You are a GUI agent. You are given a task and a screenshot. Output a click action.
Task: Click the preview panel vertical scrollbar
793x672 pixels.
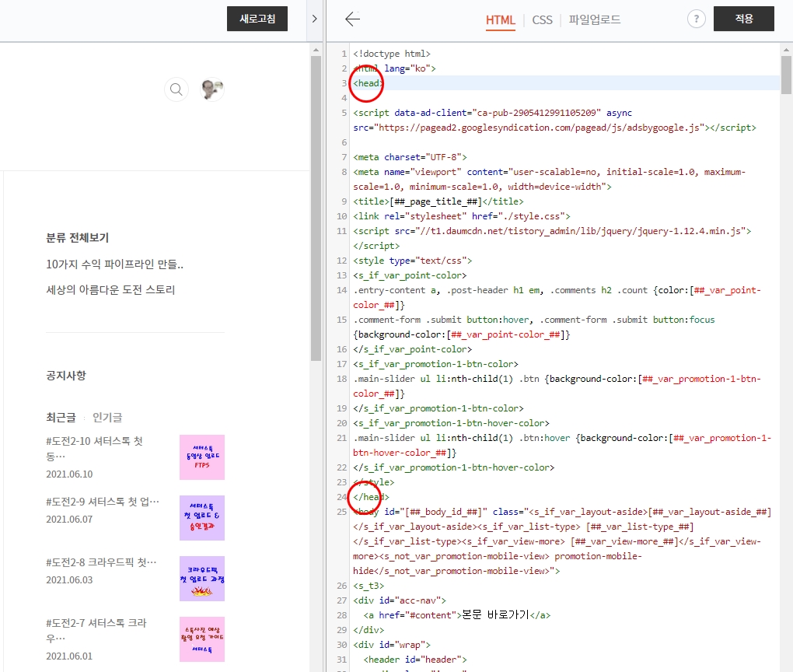point(316,208)
